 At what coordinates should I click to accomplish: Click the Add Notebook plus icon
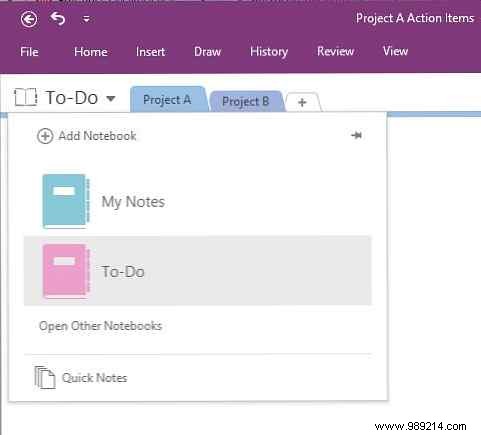[45, 136]
